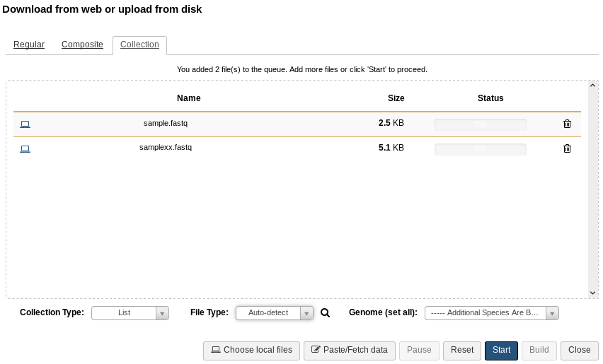This screenshot has width=603, height=364.
Task: Click the Reset button
Action: (462, 351)
